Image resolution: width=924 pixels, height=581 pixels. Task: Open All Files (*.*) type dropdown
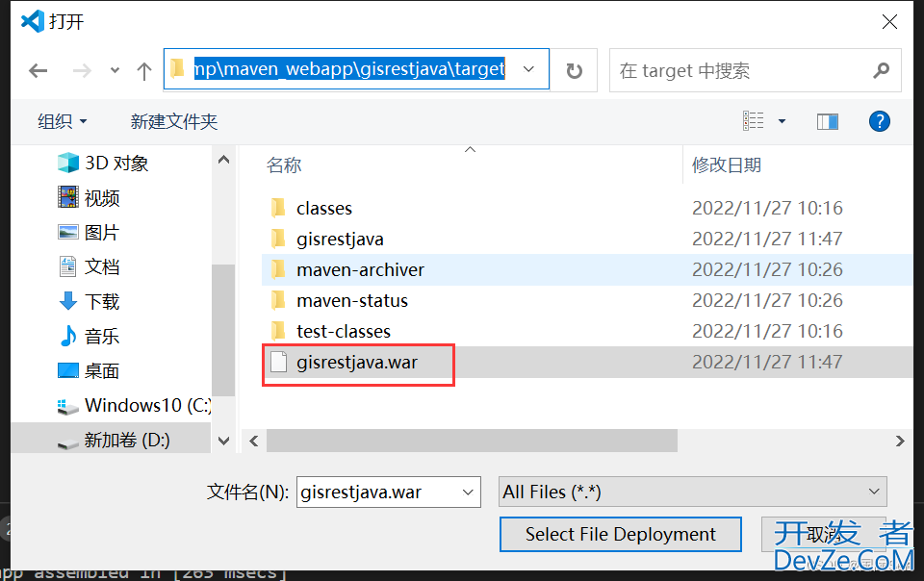(692, 493)
